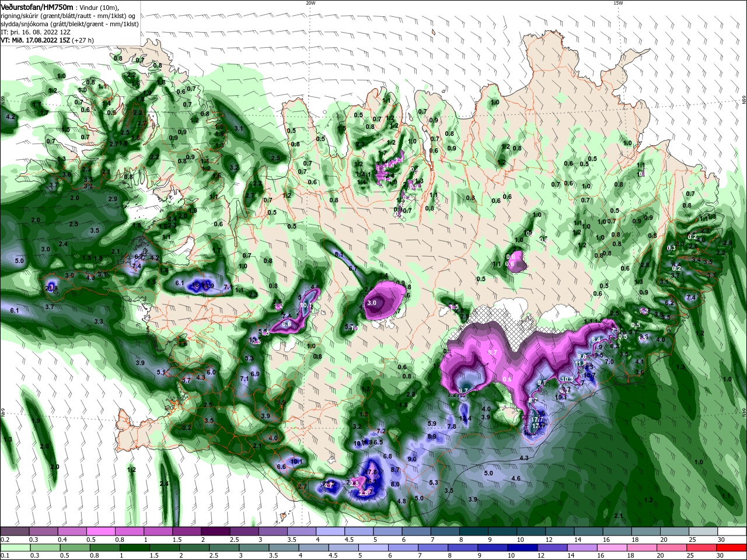Click the 8.4 value near the southeast glacier edge
The width and height of the screenshot is (747, 560).
[x=596, y=339]
